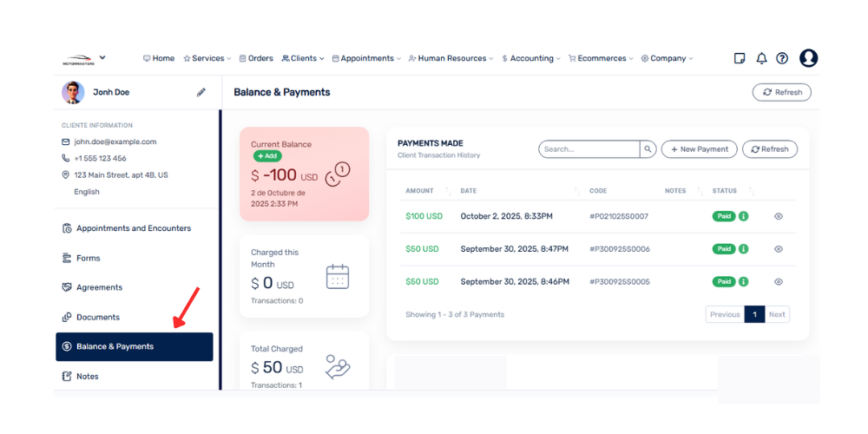View payment #P300925S0005 via eye icon
Image resolution: width=868 pixels, height=434 pixels.
click(779, 282)
